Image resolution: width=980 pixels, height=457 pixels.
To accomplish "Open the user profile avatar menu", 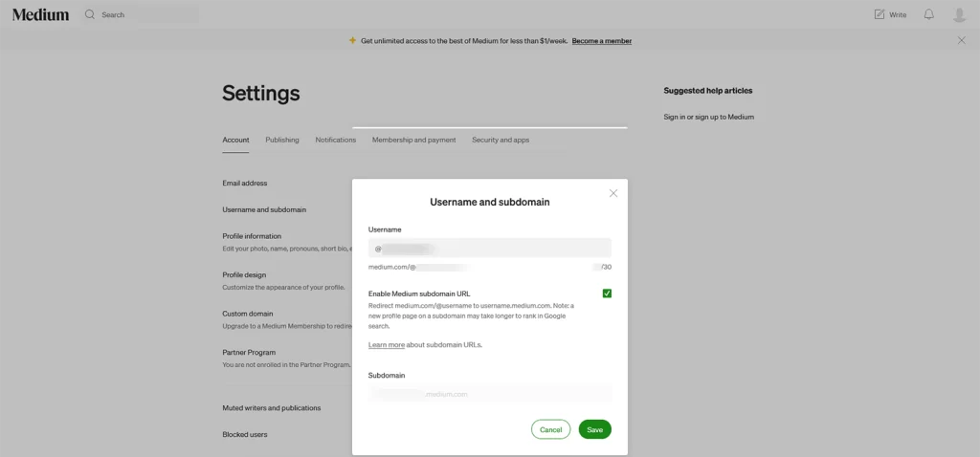I will [959, 14].
